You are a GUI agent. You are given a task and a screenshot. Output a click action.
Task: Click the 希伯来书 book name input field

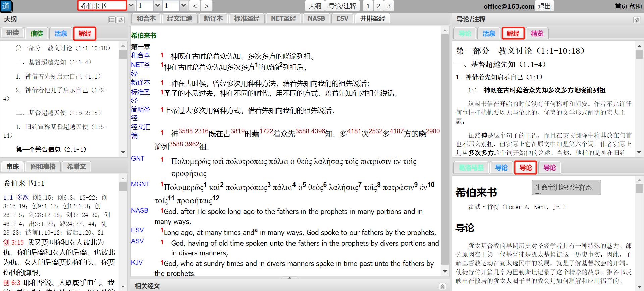pos(102,6)
